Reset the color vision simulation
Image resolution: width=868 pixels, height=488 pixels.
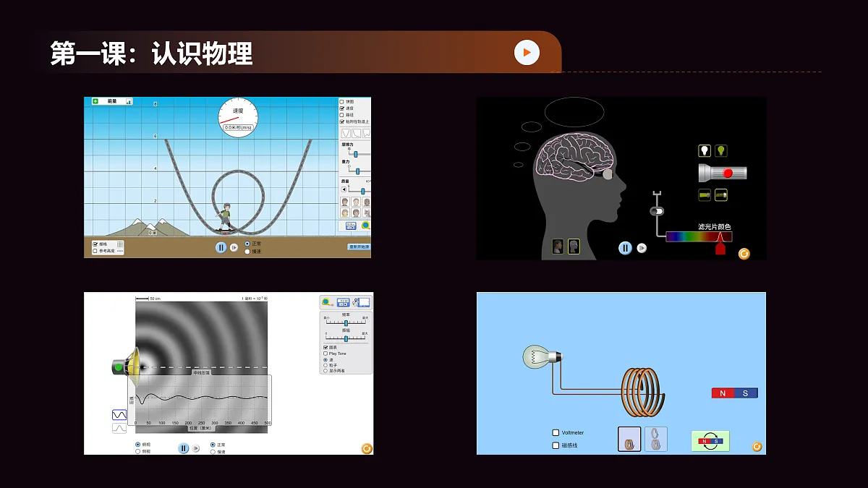744,254
